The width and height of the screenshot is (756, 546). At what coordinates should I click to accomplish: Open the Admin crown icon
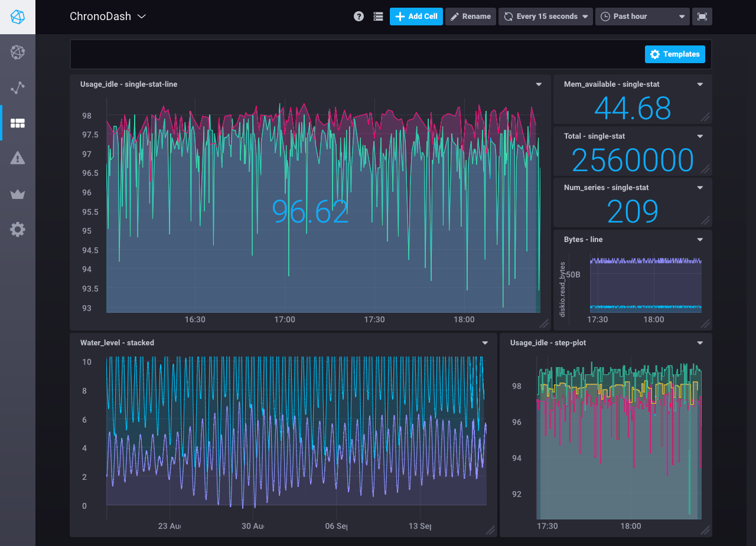coord(17,194)
